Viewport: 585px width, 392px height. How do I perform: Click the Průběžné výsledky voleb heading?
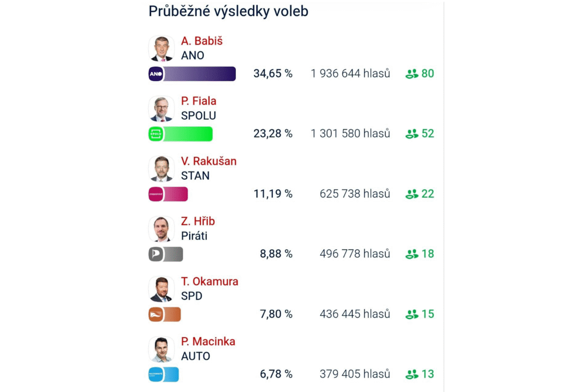pos(228,11)
